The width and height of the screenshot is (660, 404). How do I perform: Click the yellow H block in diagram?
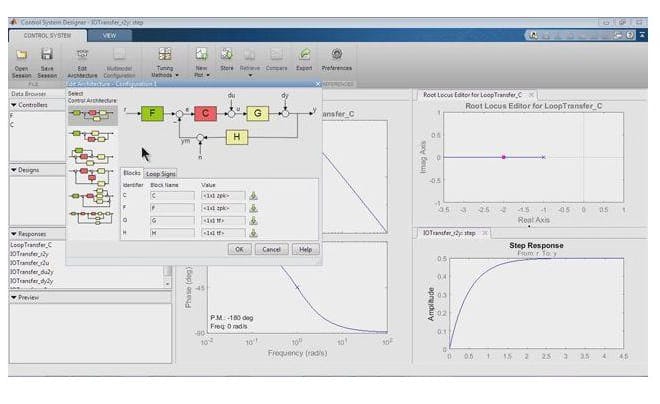(237, 137)
